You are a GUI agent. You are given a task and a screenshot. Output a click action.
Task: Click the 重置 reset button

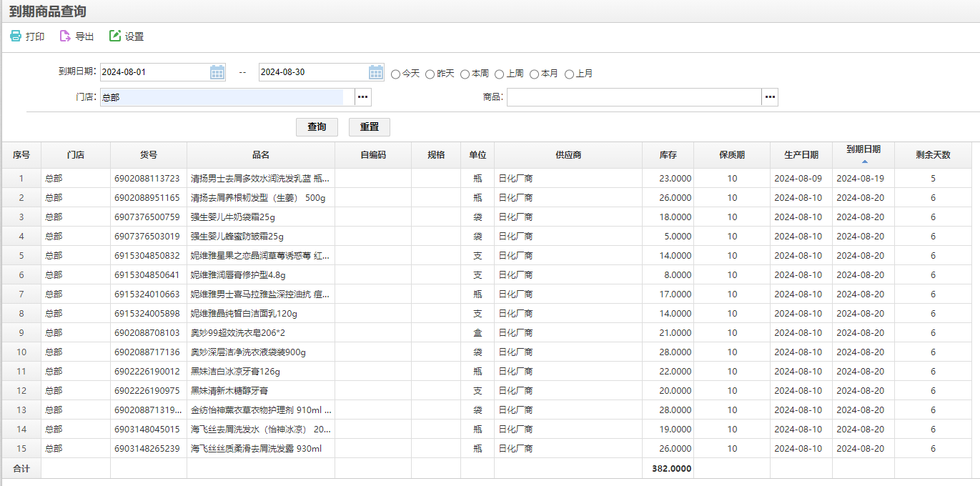click(x=370, y=127)
